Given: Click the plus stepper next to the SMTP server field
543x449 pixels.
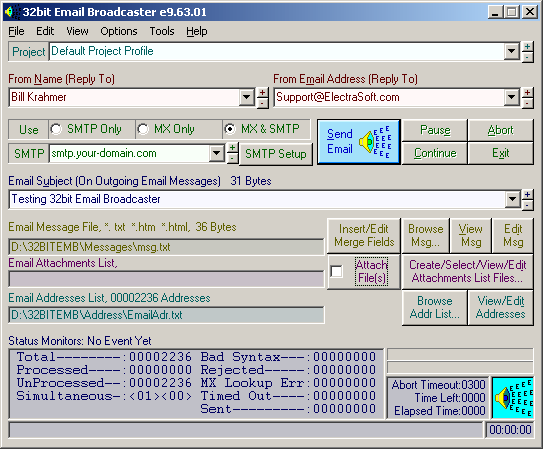Looking at the screenshot, I should pyautogui.click(x=232, y=148).
